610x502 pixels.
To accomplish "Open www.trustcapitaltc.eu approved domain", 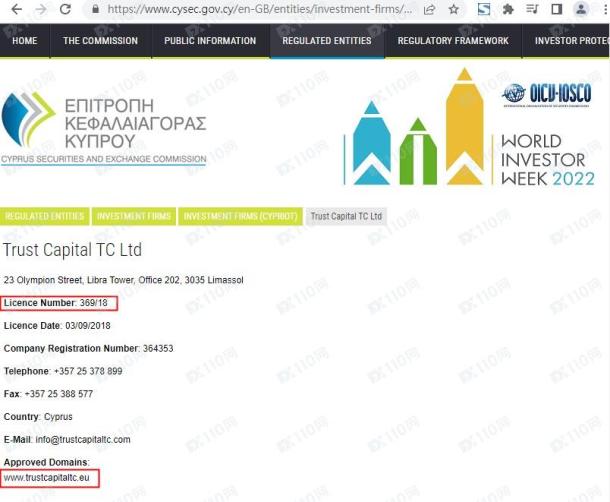I will [x=47, y=477].
